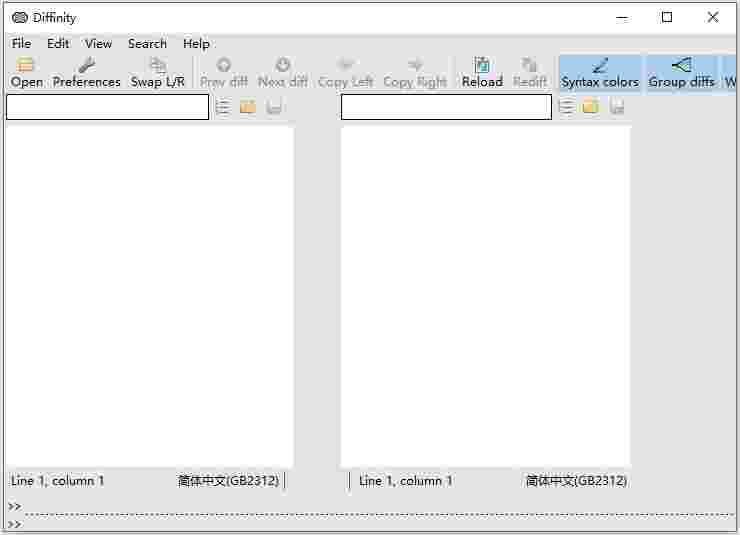The width and height of the screenshot is (740, 535).
Task: Browse folder for left file
Action: (248, 107)
